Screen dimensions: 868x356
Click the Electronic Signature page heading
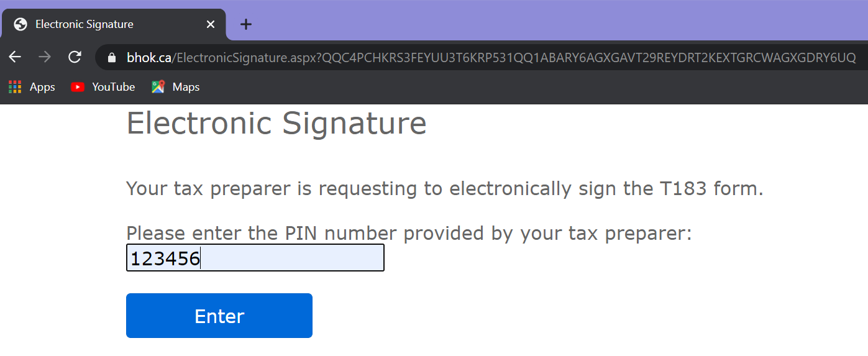(276, 123)
